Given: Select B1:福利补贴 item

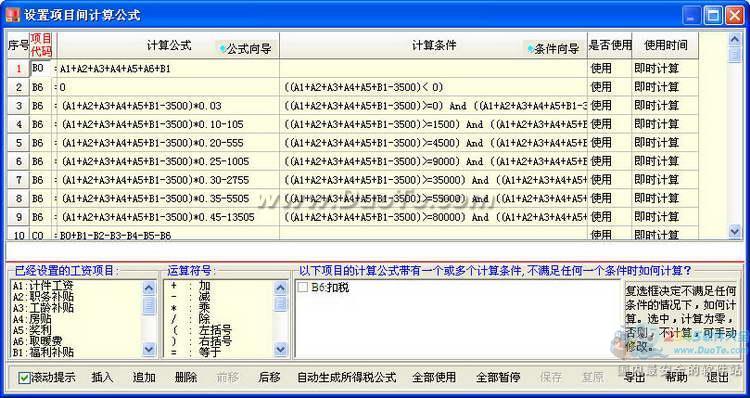Looking at the screenshot, I should pos(43,352).
